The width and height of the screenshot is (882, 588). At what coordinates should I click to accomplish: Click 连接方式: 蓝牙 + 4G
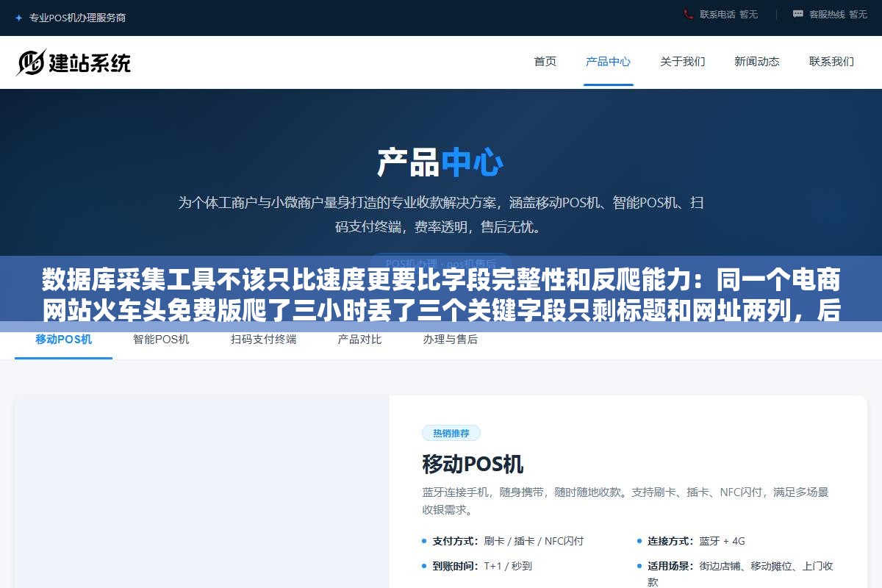(696, 541)
